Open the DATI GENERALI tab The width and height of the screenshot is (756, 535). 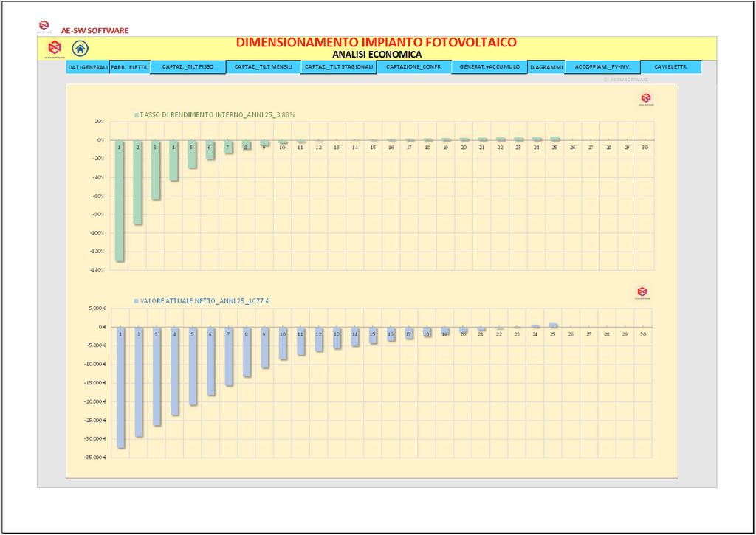87,67
